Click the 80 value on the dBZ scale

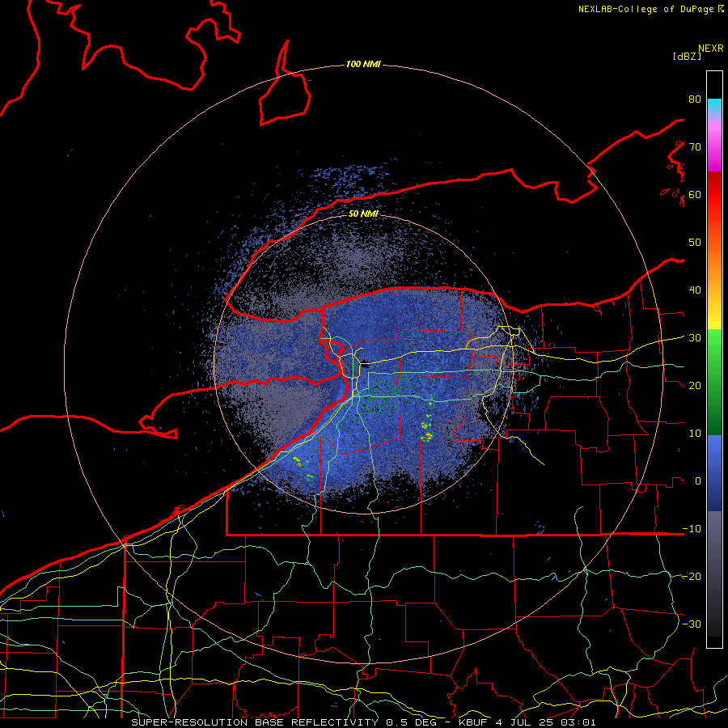[695, 99]
